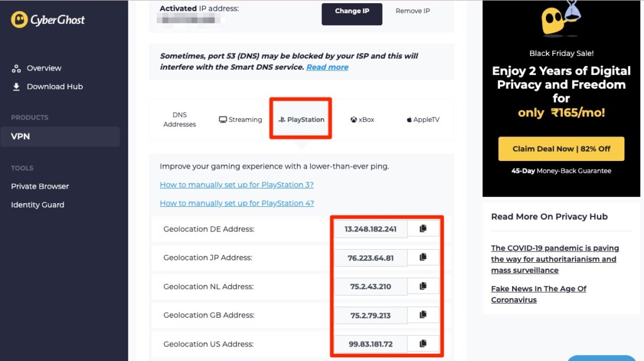The height and width of the screenshot is (361, 644).
Task: Open Overview in the sidebar
Action: pos(36,68)
